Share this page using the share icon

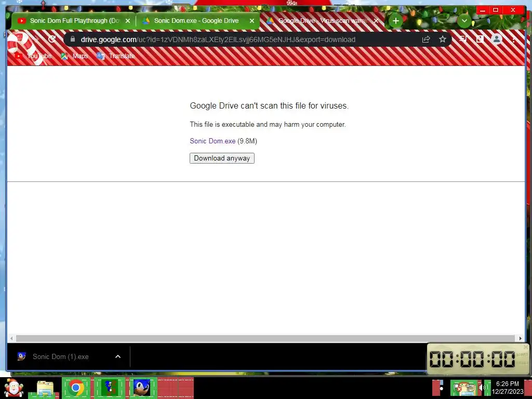coord(426,39)
